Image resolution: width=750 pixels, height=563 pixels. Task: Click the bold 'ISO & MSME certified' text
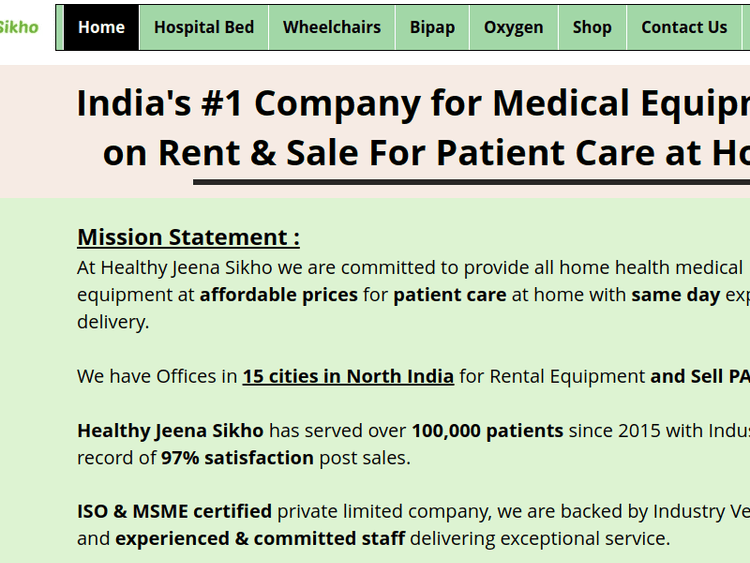[174, 511]
